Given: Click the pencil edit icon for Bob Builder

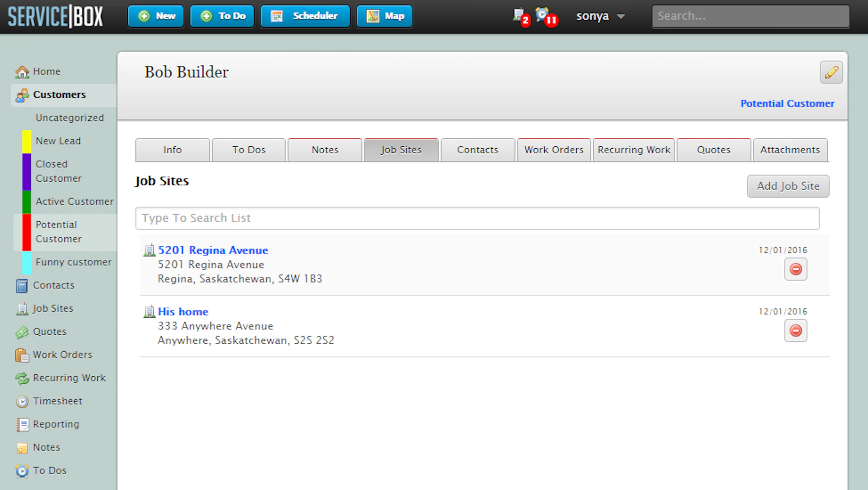Looking at the screenshot, I should click(831, 72).
